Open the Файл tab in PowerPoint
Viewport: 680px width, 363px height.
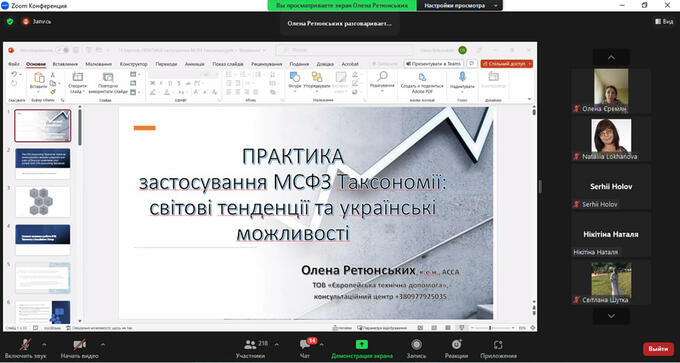click(x=14, y=64)
